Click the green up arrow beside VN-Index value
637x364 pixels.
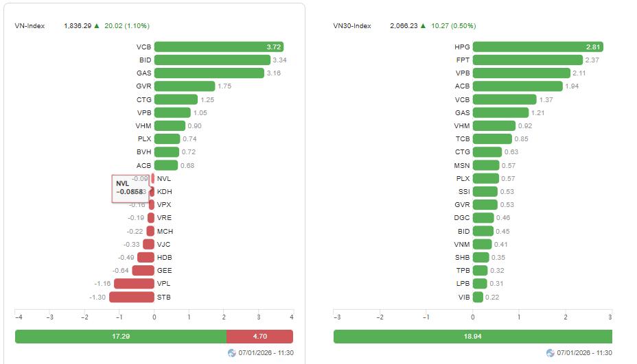click(100, 25)
